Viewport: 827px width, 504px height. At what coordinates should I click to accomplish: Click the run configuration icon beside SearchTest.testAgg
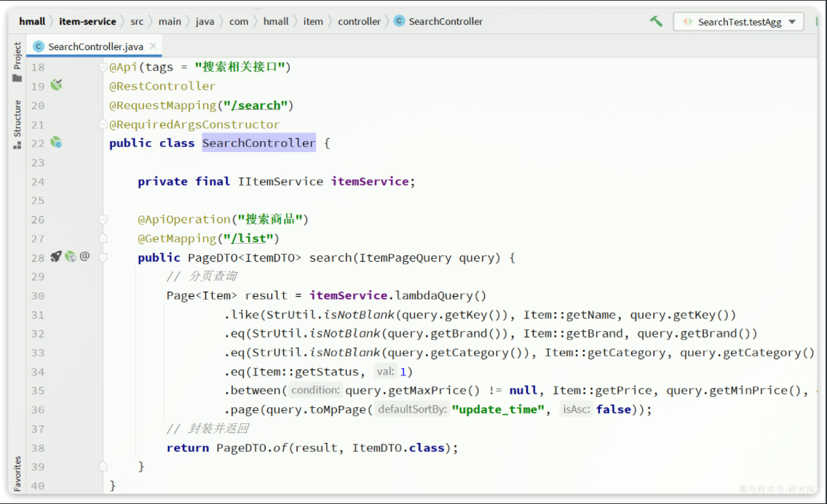[x=687, y=22]
